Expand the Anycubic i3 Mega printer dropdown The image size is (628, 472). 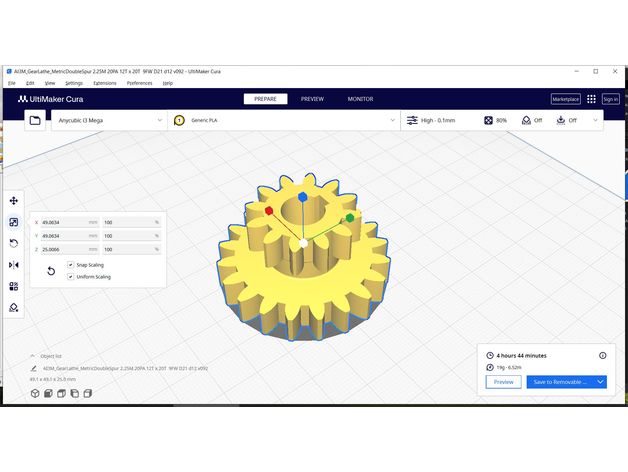tap(108, 120)
